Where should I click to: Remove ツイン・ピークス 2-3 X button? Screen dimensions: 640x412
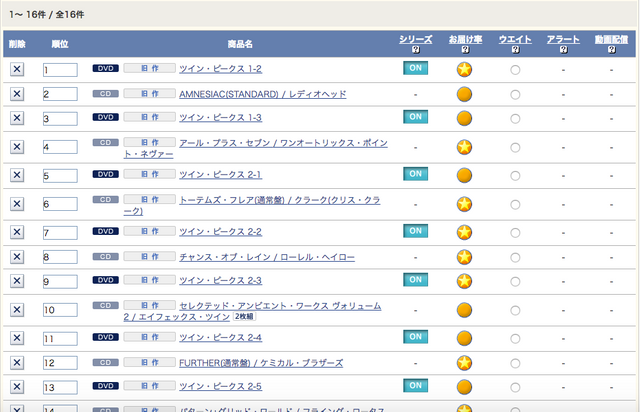(x=17, y=281)
